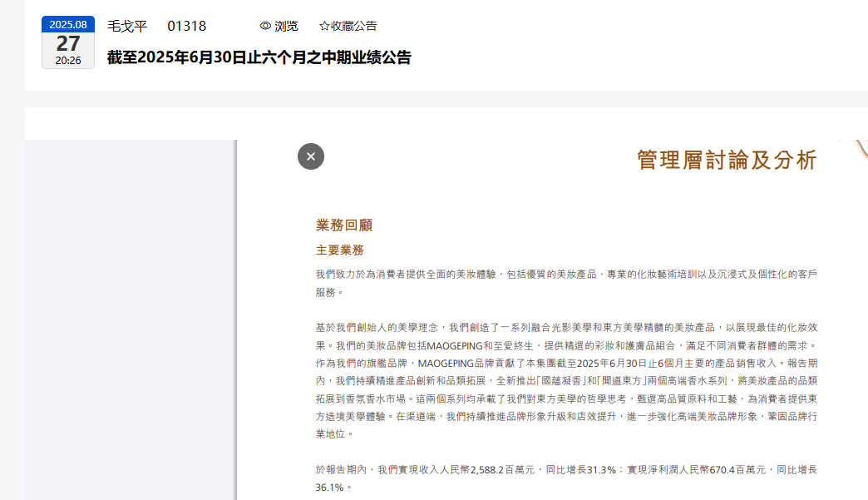
Task: Click the subheading 主要業務
Action: (x=340, y=250)
